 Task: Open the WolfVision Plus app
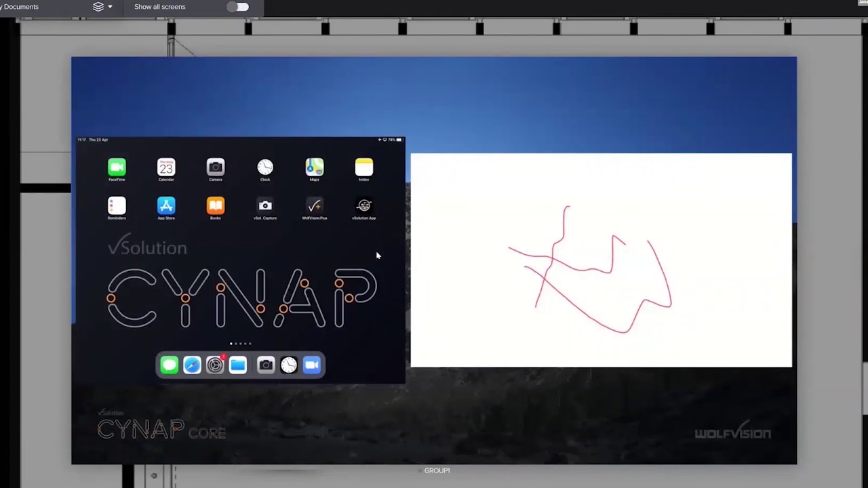[x=315, y=205]
